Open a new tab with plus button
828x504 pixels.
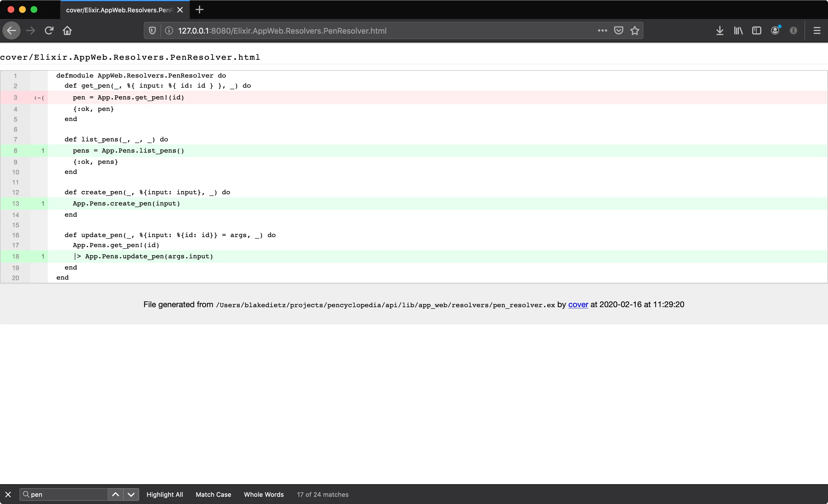coord(199,10)
